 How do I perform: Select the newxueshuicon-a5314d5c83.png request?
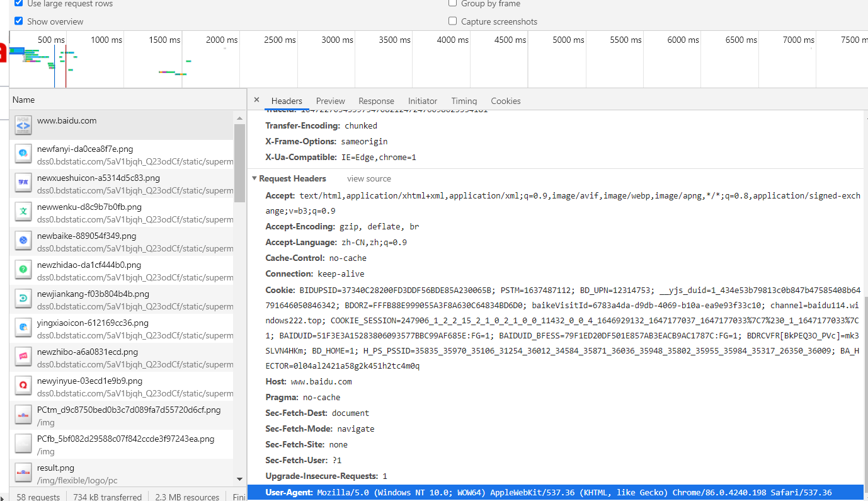point(122,183)
